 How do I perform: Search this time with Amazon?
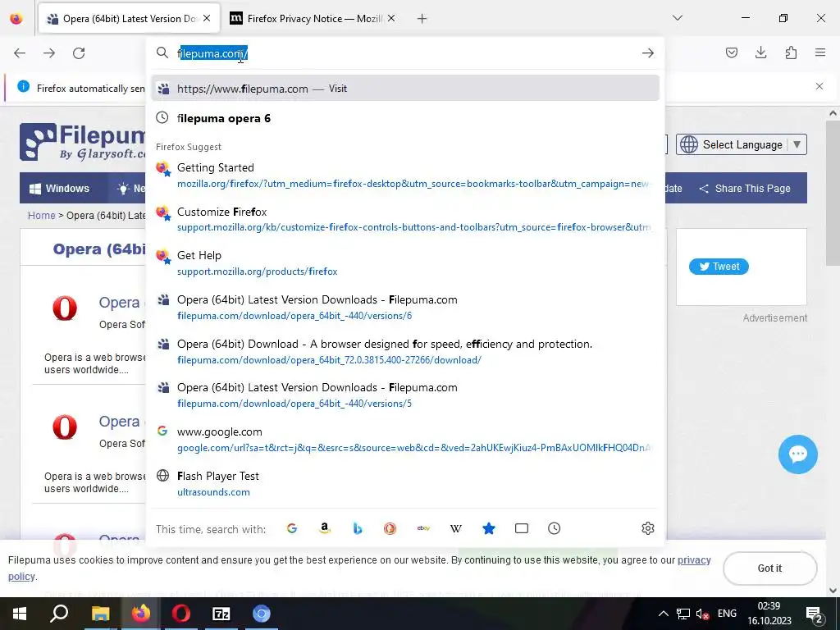(x=325, y=529)
